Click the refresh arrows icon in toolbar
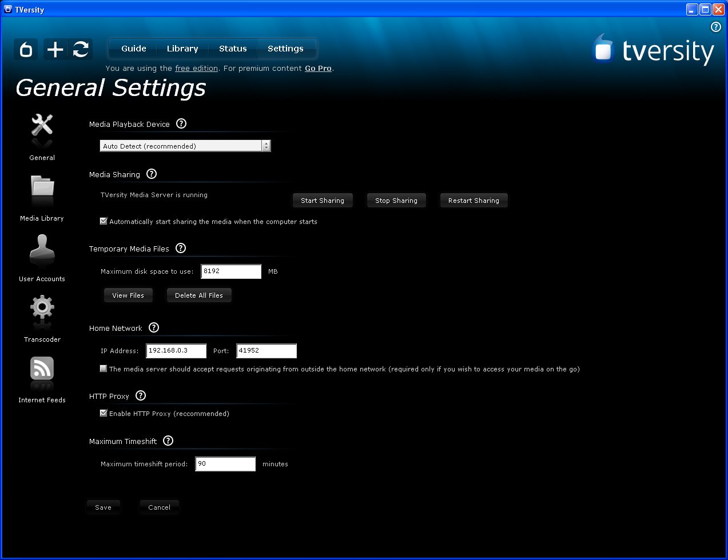 pyautogui.click(x=81, y=50)
